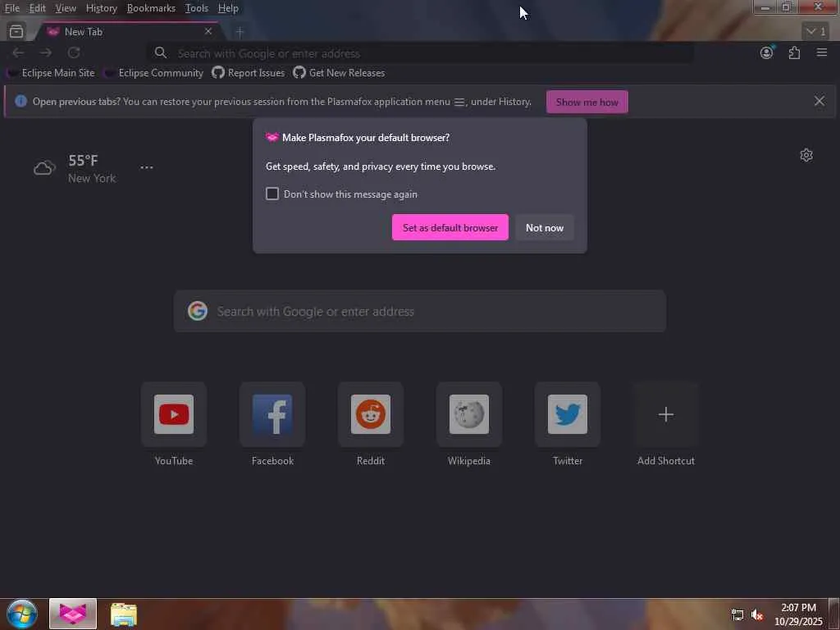The width and height of the screenshot is (840, 630).
Task: Open the Eclipse Community bookmark
Action: coord(153,73)
